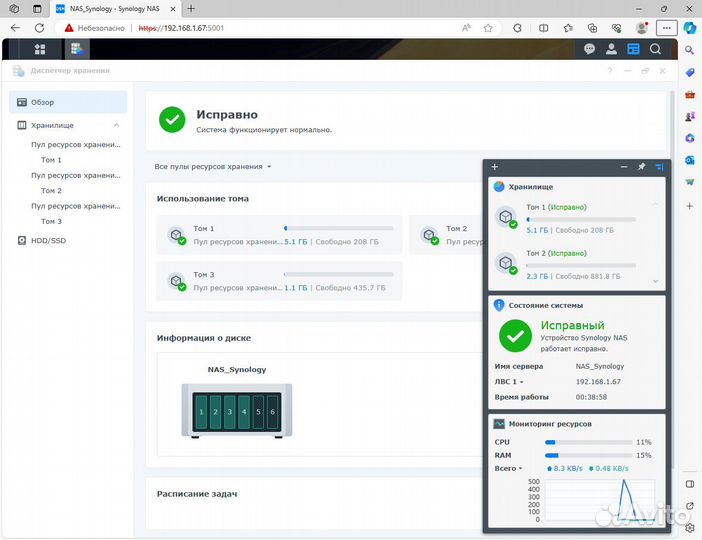
Task: Select Обзор in the sidebar
Action: (x=42, y=102)
